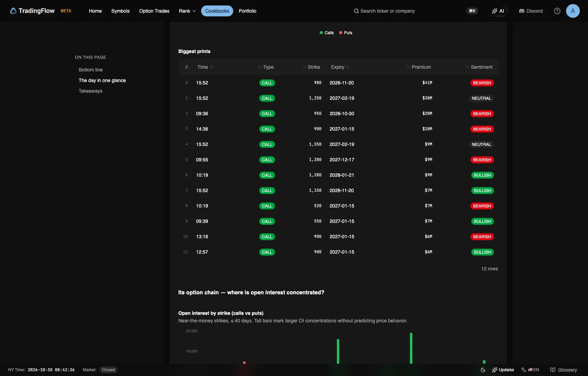Open the AI assistant button
Image resolution: width=588 pixels, height=376 pixels.
[498, 11]
